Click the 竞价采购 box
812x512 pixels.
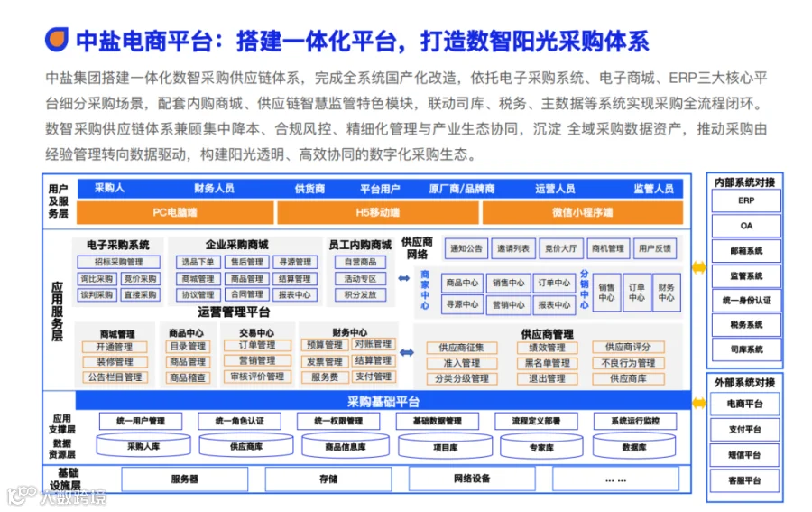click(141, 279)
